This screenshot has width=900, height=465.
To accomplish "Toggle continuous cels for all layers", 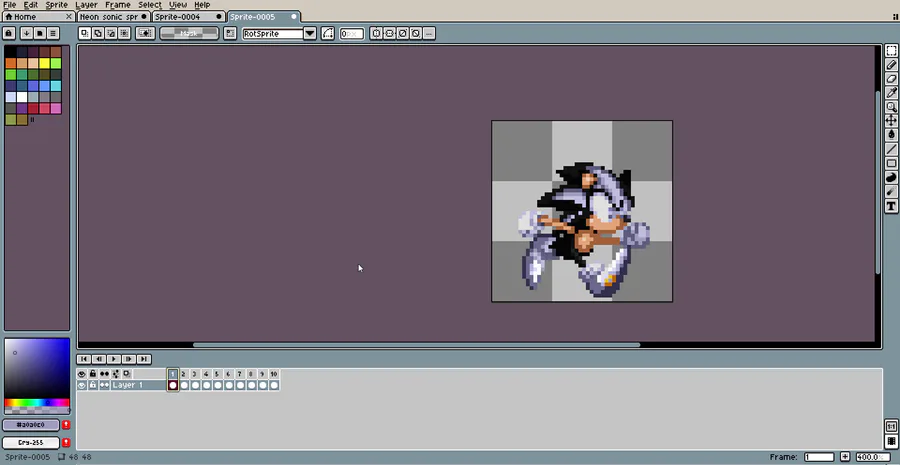I will tap(104, 374).
